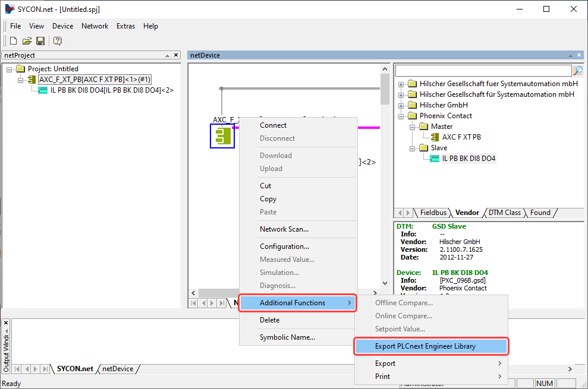Select IL PB BK DI8 DO4 in project tree

[112, 90]
